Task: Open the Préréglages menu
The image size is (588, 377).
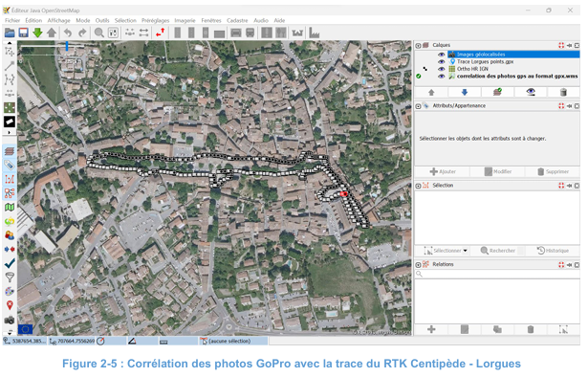Action: 155,21
